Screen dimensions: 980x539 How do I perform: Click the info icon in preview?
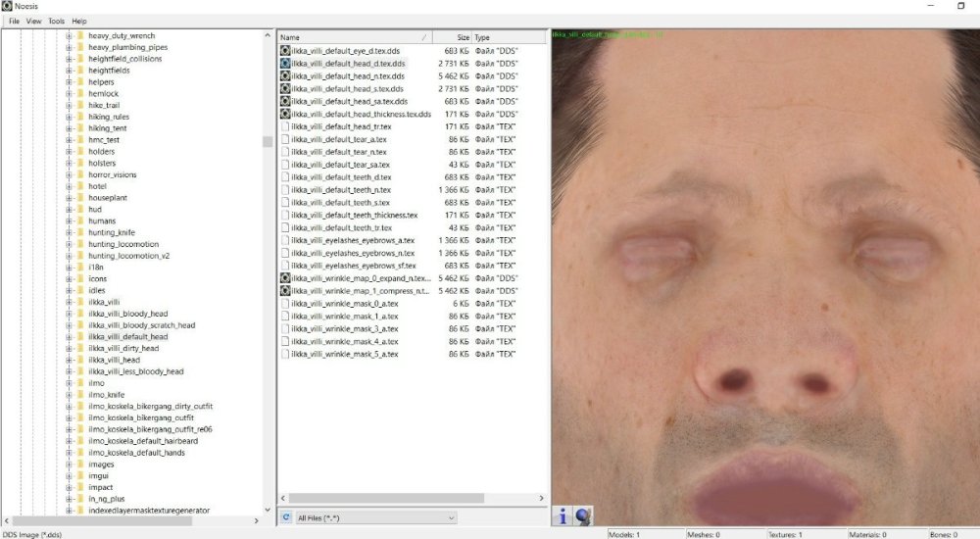(563, 516)
